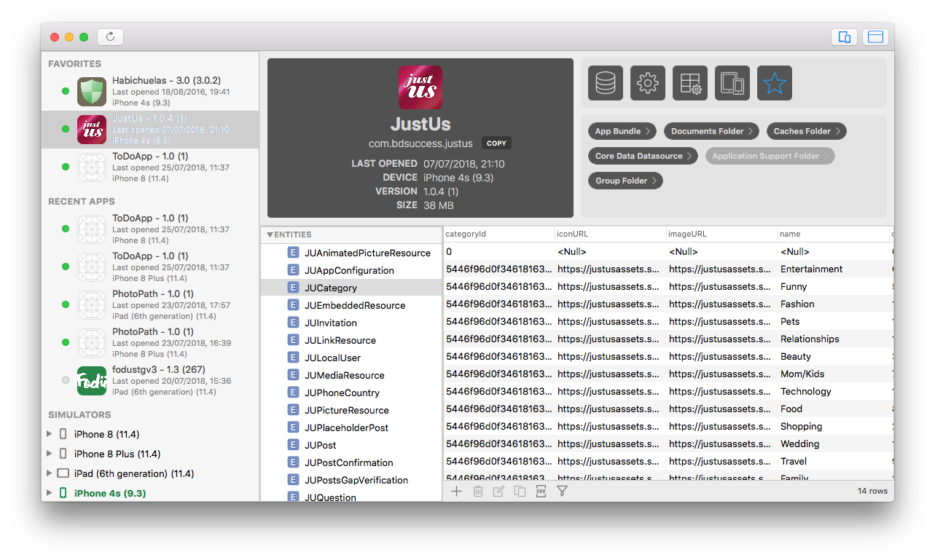Toggle the favorite star icon
The height and width of the screenshot is (560, 935).
[775, 83]
